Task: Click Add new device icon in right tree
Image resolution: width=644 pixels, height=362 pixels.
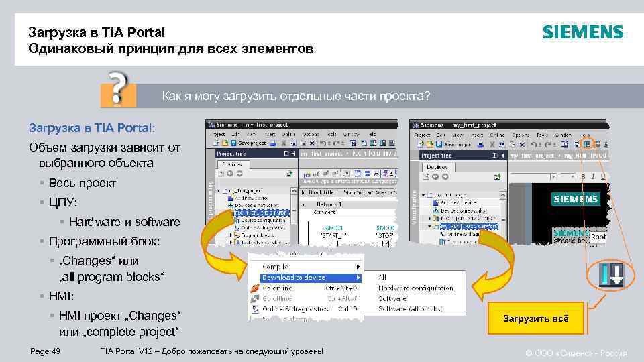Action: pos(436,202)
